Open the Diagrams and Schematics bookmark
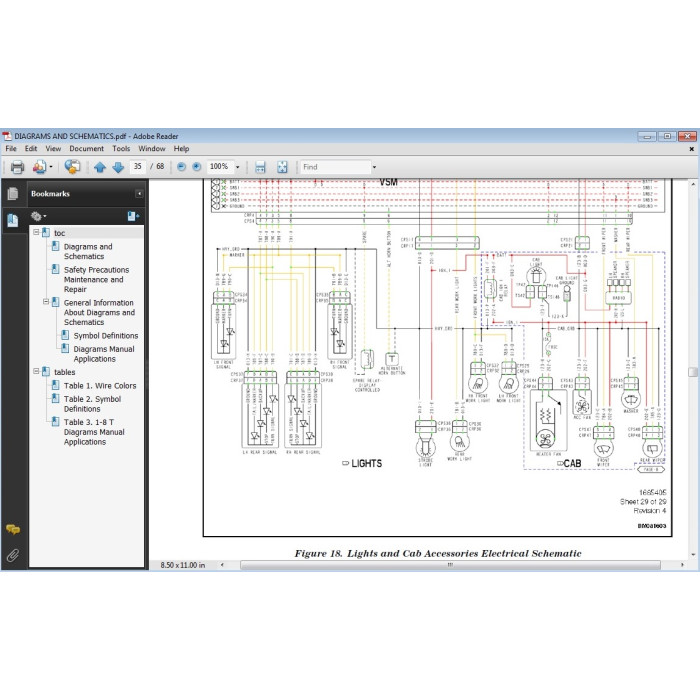Image resolution: width=700 pixels, height=700 pixels. pos(88,251)
